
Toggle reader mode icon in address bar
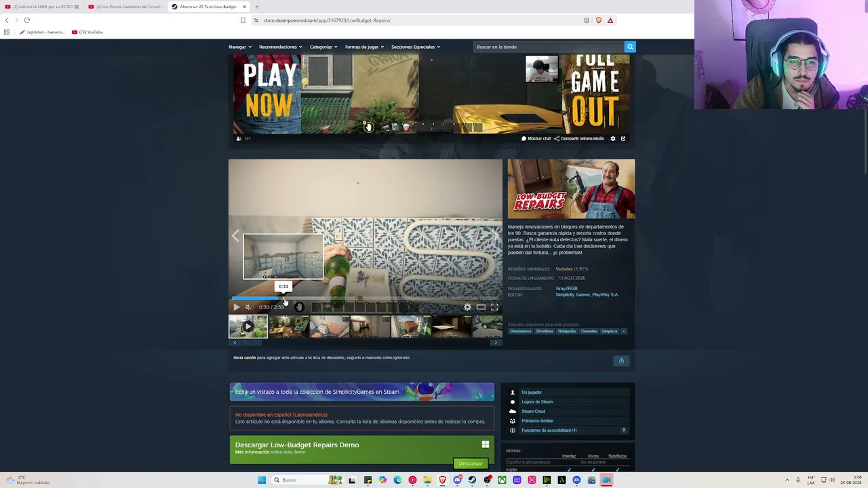(x=587, y=20)
